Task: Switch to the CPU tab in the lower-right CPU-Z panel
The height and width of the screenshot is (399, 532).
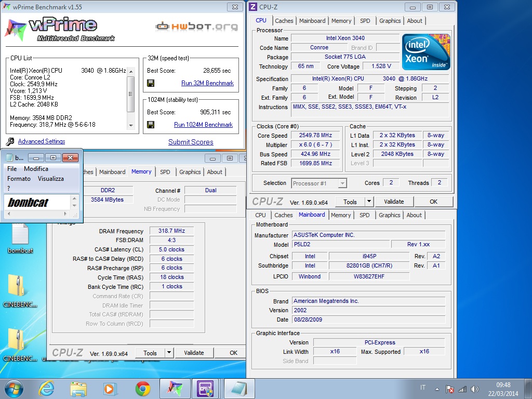Action: (260, 215)
